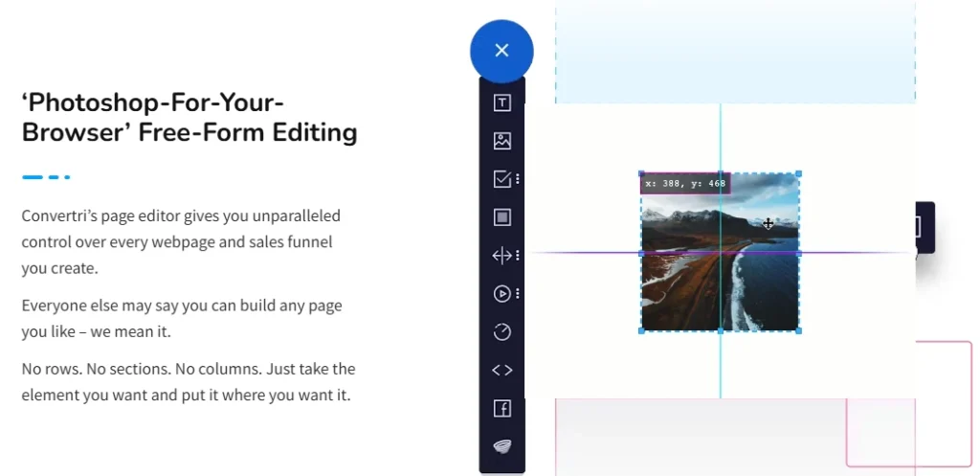Click the top-left resize handle of the photo
Image resolution: width=980 pixels, height=476 pixels.
click(x=641, y=174)
